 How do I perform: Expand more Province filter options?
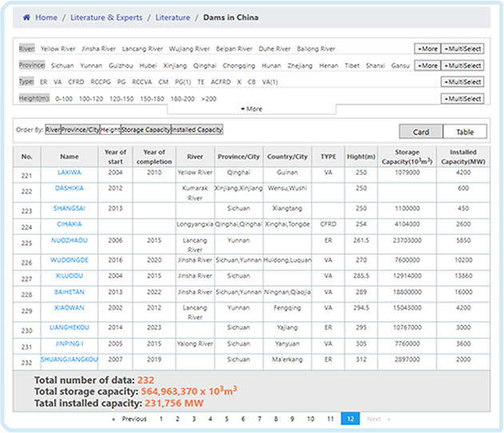(427, 66)
